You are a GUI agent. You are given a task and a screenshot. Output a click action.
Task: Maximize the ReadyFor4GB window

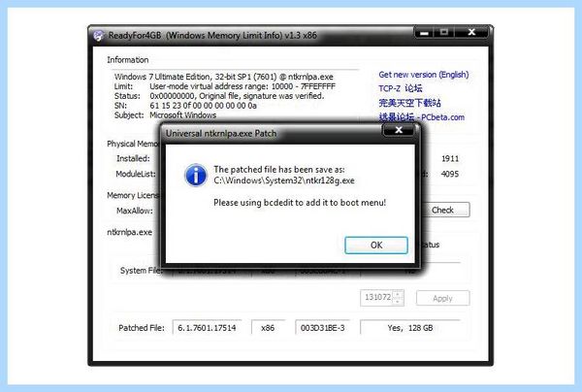(x=444, y=33)
